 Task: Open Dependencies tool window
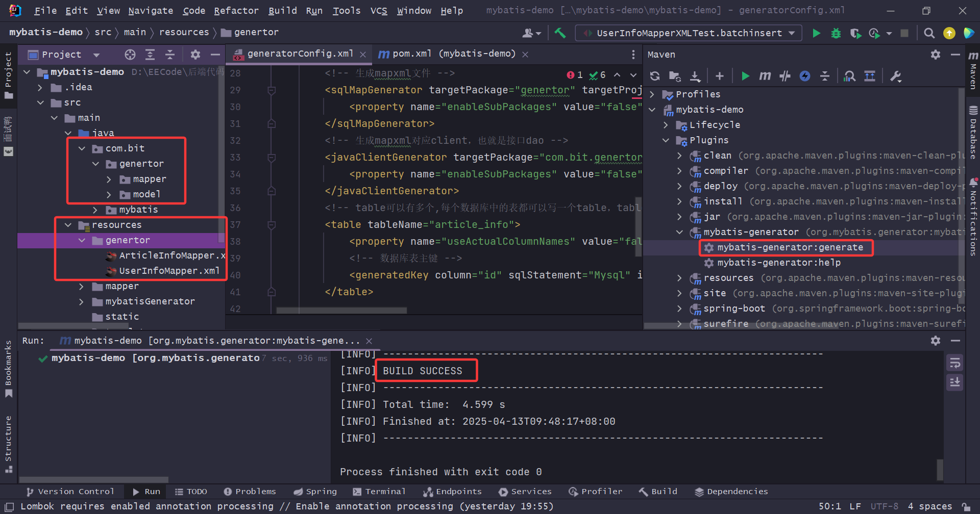[731, 492]
